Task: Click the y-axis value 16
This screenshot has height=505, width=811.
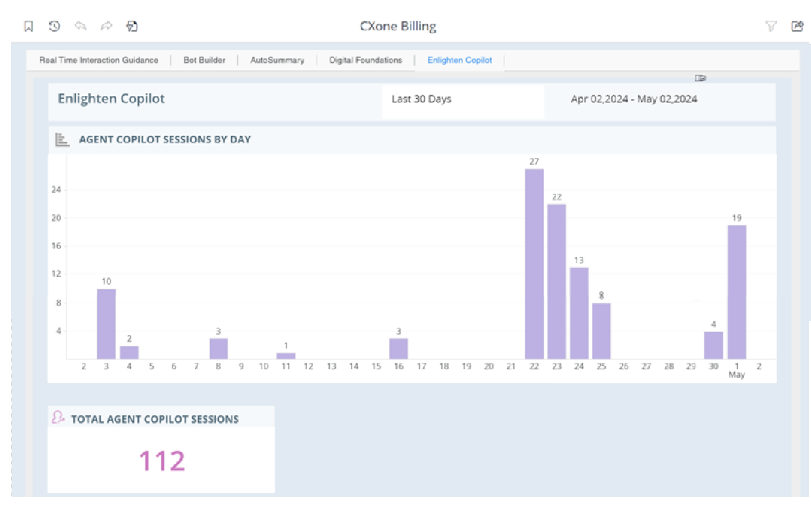Action: [x=56, y=246]
